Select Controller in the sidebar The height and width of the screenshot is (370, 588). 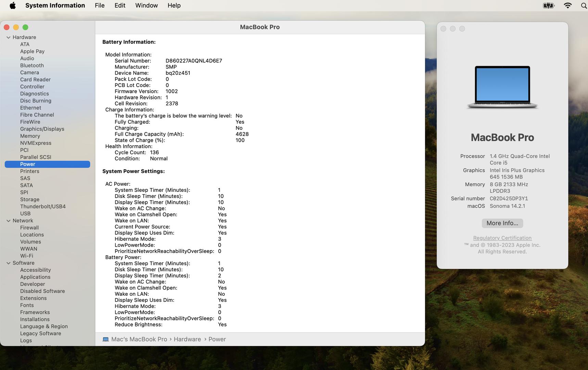click(32, 87)
